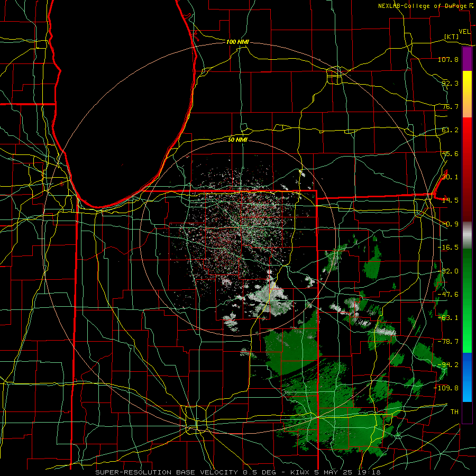Select the 30.1 scale value

tap(450, 177)
